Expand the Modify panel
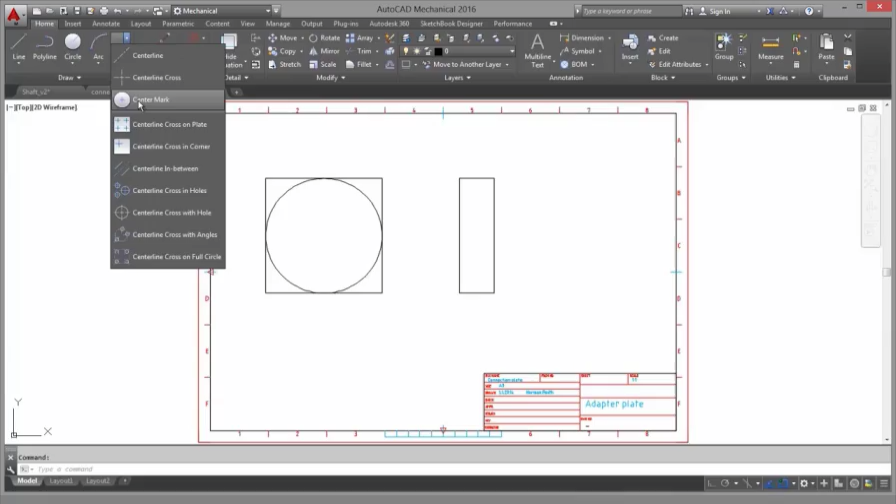The height and width of the screenshot is (504, 896). pos(331,77)
